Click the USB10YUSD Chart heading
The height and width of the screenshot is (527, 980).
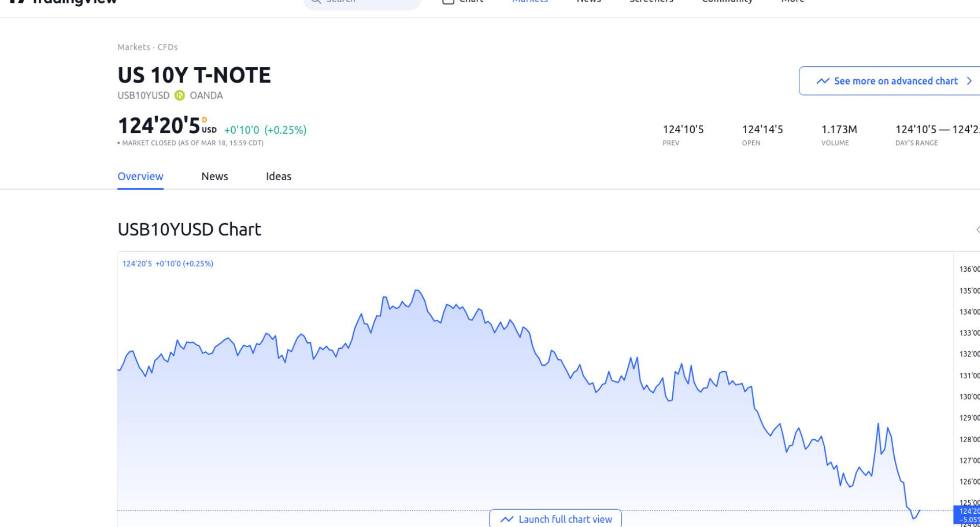[189, 229]
